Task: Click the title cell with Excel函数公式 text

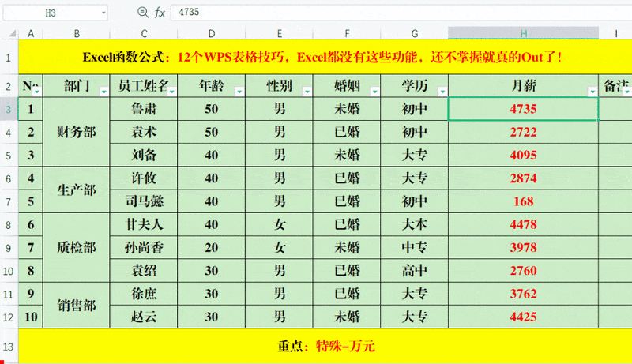Action: pos(325,57)
